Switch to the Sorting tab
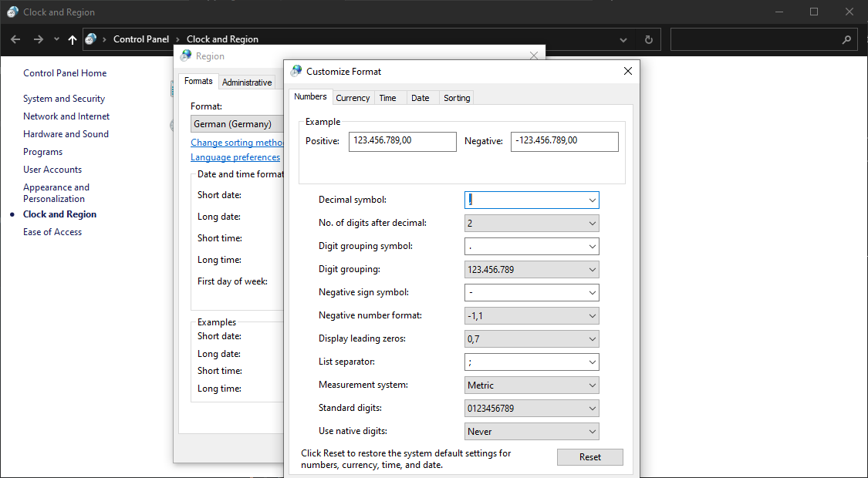Screen dimensions: 868x478 pyautogui.click(x=457, y=97)
